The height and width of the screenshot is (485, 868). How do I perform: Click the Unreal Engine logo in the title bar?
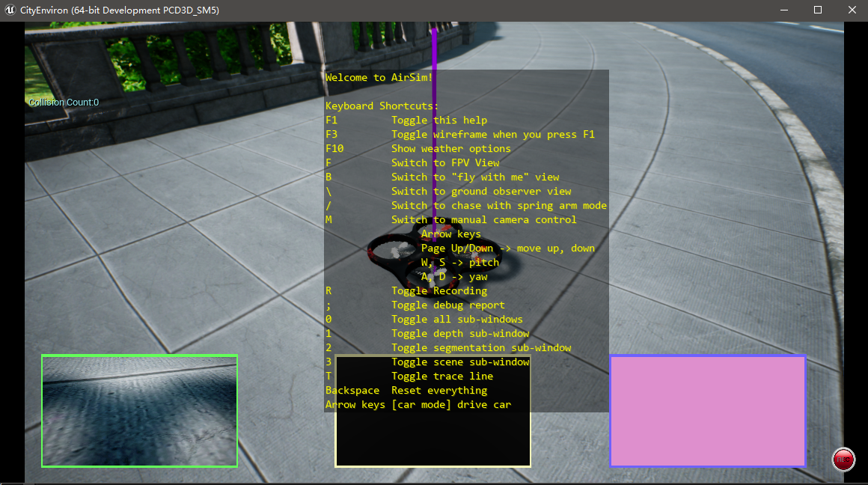pos(10,10)
